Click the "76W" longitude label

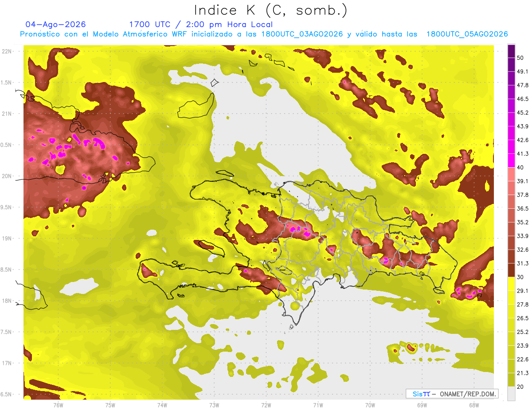pyautogui.click(x=58, y=405)
